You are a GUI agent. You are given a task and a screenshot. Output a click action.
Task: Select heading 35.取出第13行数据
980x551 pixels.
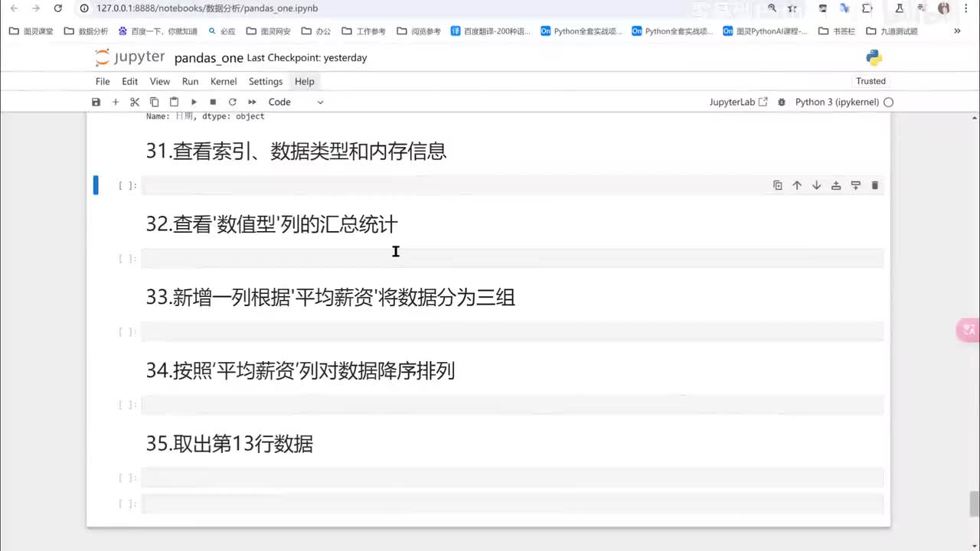pyautogui.click(x=230, y=444)
